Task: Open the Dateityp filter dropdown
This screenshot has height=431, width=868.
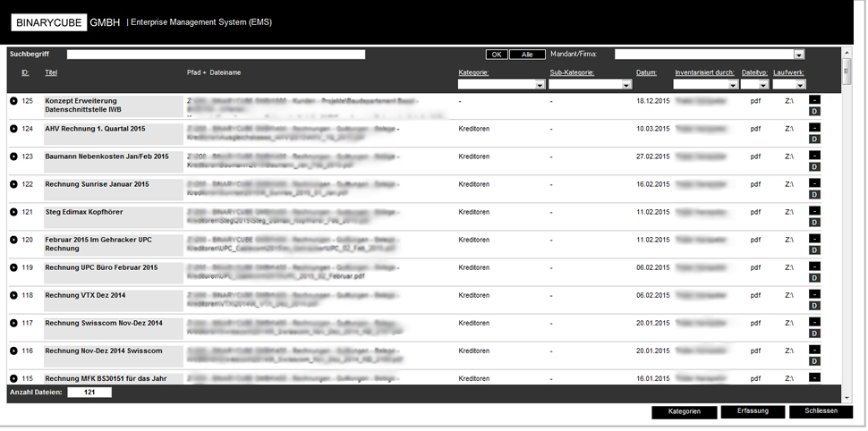Action: coord(763,85)
